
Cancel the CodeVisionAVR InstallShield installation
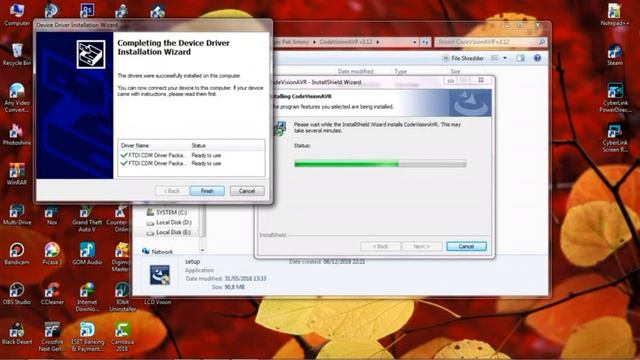466,246
